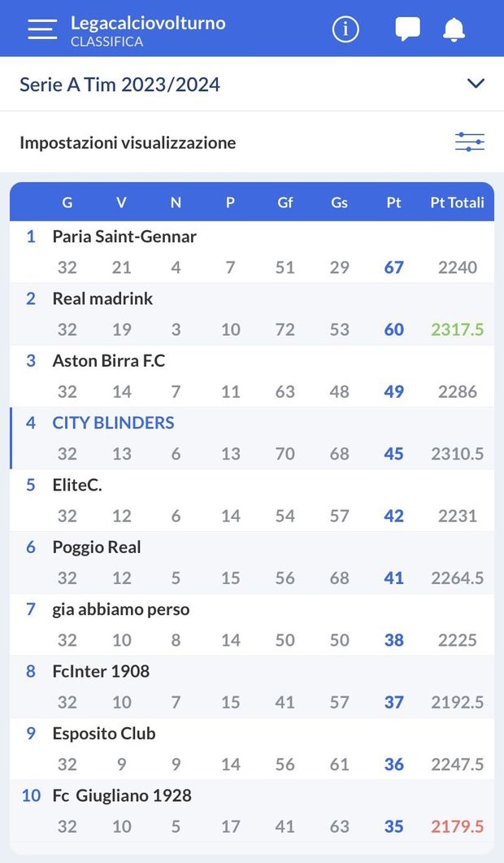Screen dimensions: 504x863
Task: Open display settings sliders icon
Action: [x=469, y=142]
